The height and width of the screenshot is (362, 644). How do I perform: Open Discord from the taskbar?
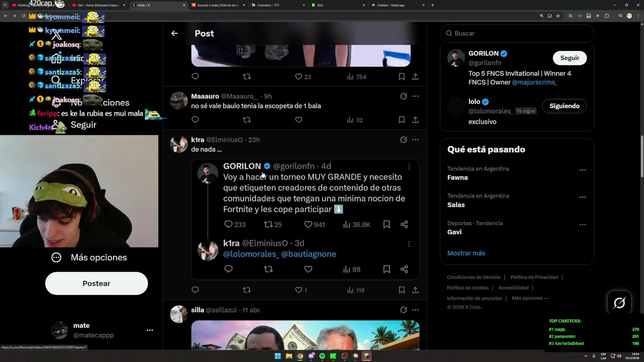[x=311, y=356]
